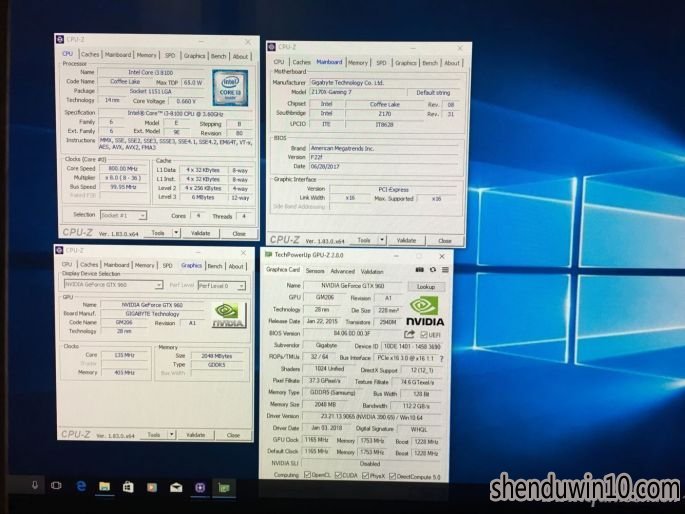Click the title bar icon of the CPU-Z Mainboard window
685x514 pixels.
272,47
